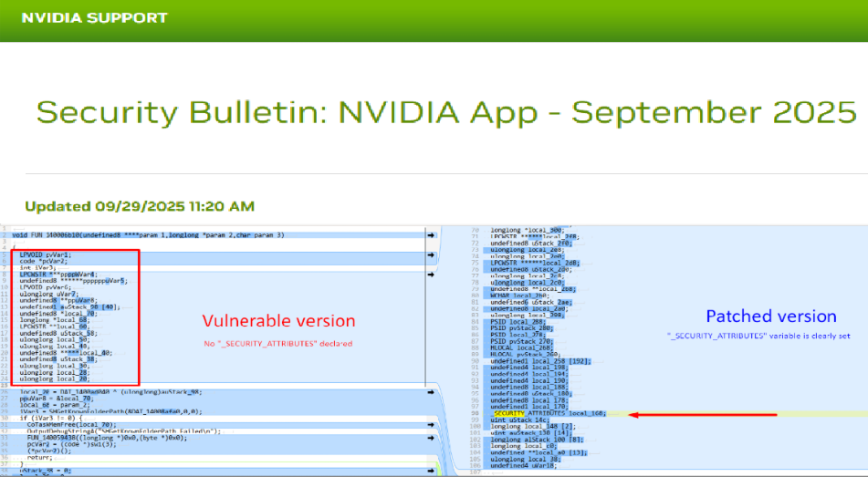This screenshot has width=868, height=477.
Task: Click the diff arrow beside CoTaskMemFree(local_70)
Action: 431,425
